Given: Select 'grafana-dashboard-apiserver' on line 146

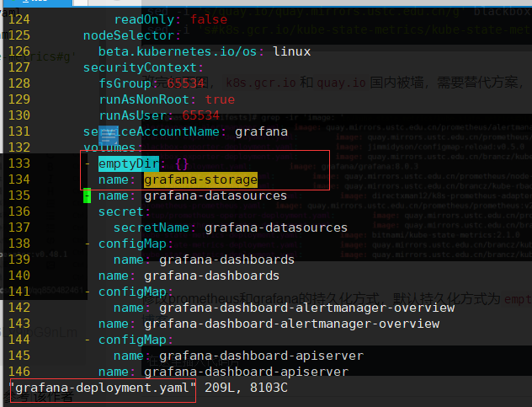Looking at the screenshot, I should pyautogui.click(x=247, y=372).
